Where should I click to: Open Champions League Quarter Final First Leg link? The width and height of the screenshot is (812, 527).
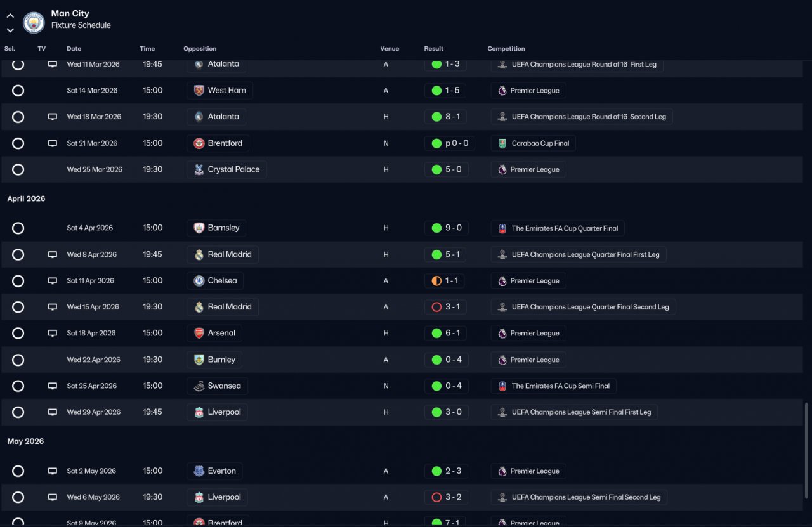(x=579, y=255)
